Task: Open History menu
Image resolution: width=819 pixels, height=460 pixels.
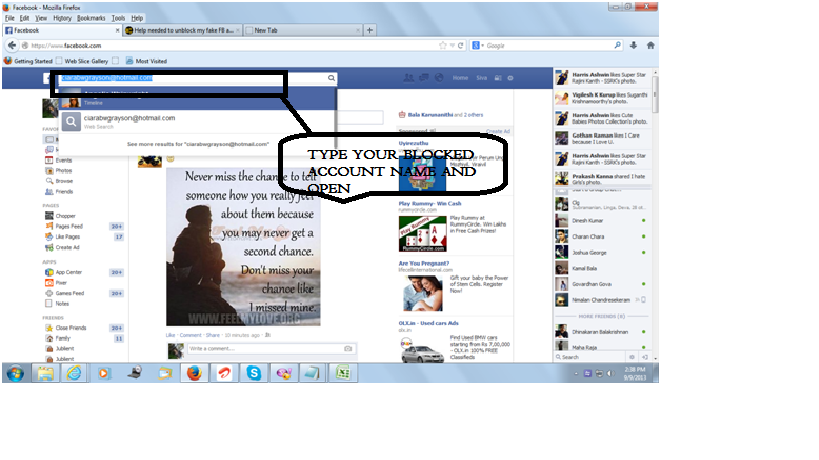Action: pyautogui.click(x=62, y=18)
